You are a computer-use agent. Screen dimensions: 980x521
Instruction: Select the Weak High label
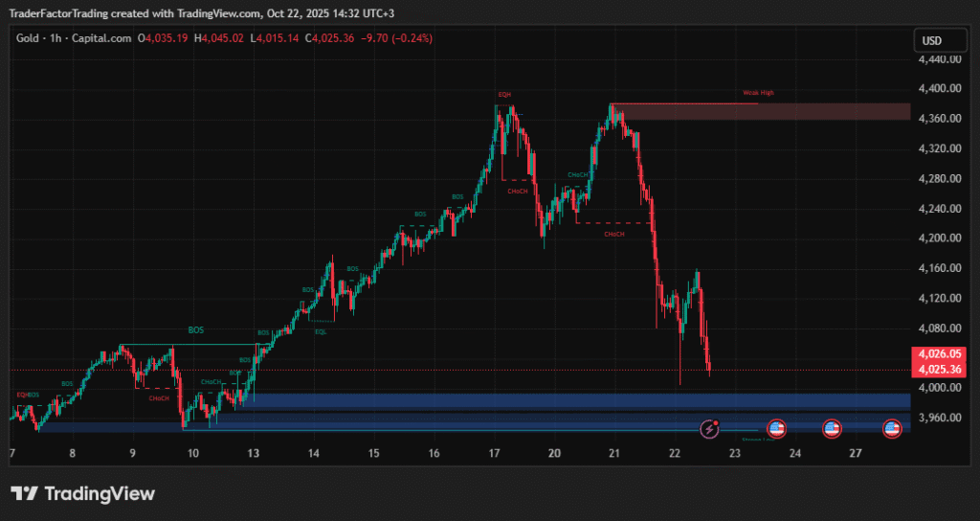pyautogui.click(x=758, y=93)
